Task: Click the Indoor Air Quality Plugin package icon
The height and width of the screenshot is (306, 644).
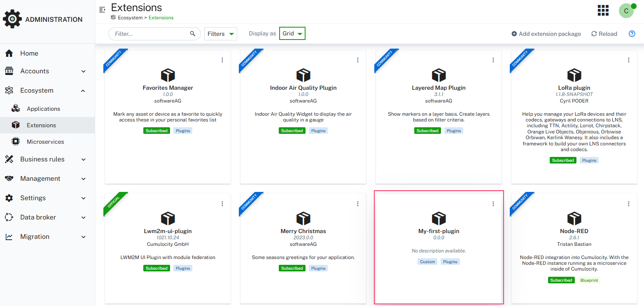Action: [x=303, y=75]
